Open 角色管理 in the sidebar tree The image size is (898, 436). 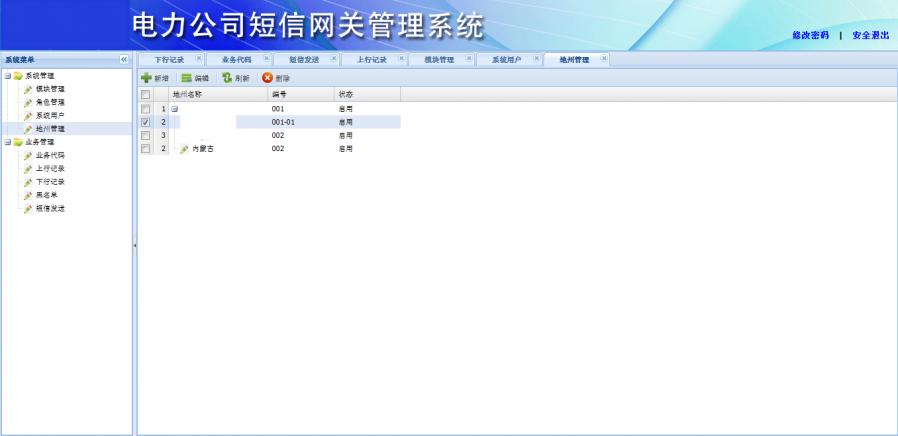click(x=50, y=102)
